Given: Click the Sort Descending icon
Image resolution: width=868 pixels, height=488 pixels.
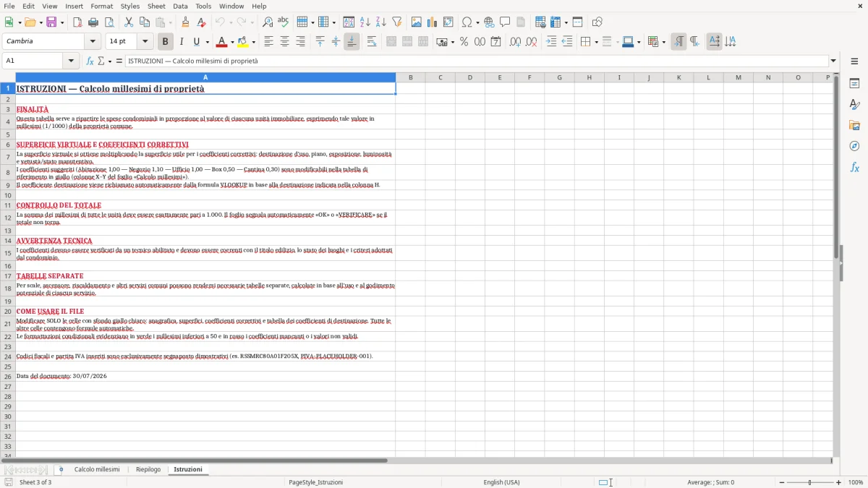Looking at the screenshot, I should (x=381, y=22).
